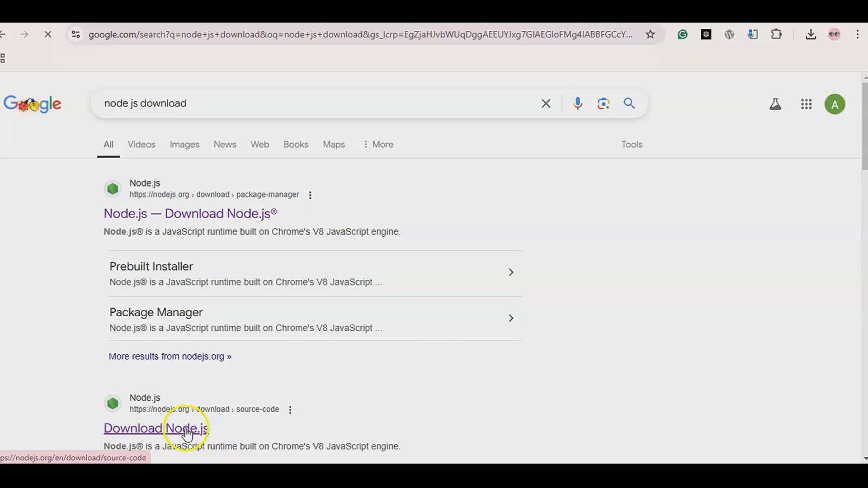Expand the Prebuilt Installer chevron
Viewport: 868px width, 488px height.
511,272
